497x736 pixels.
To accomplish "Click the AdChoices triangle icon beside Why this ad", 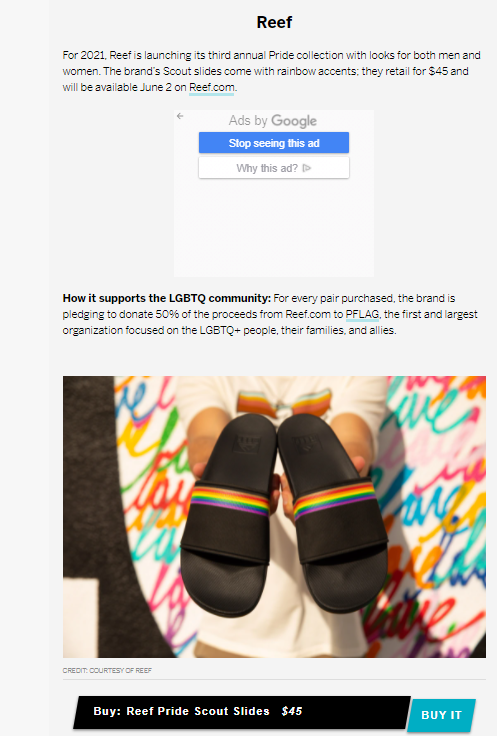I will [x=307, y=168].
